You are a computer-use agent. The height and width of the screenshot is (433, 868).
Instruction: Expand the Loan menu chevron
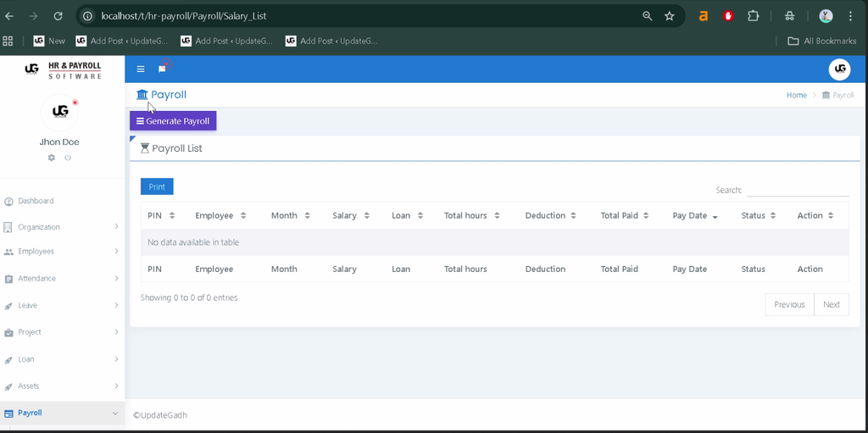click(116, 358)
